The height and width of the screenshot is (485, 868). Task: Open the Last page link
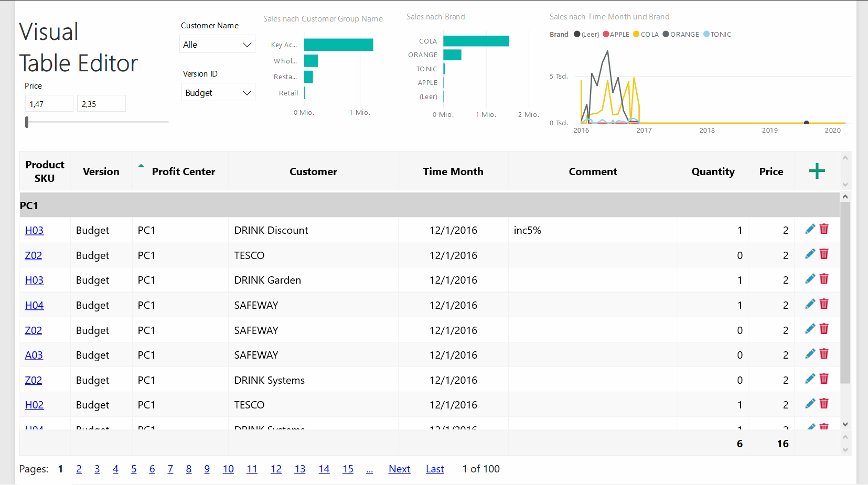tap(435, 469)
